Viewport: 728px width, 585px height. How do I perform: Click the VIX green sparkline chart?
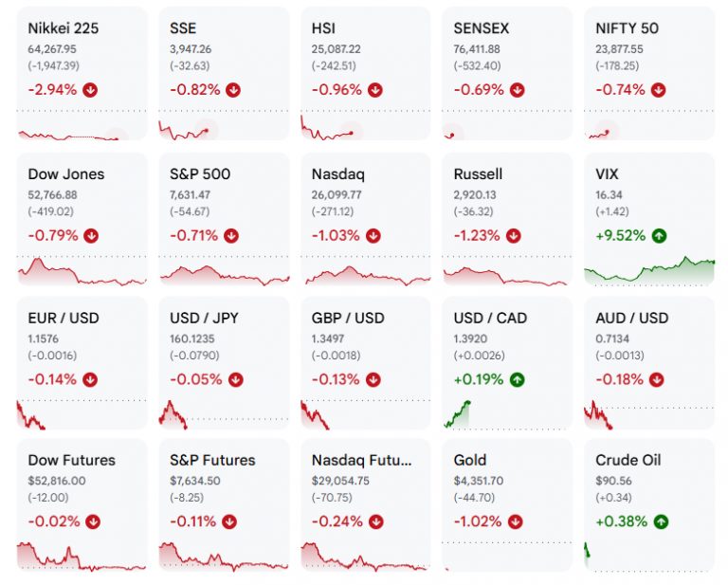point(649,270)
